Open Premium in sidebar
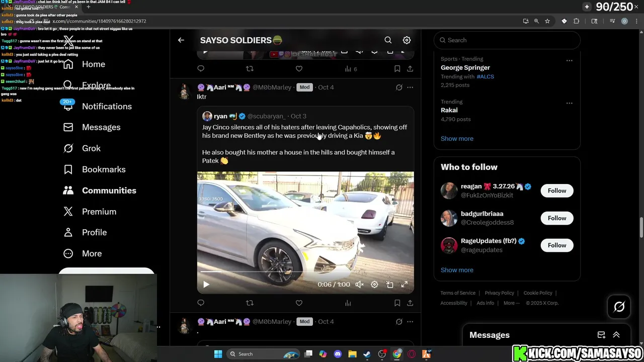The height and width of the screenshot is (362, 644). coord(90,212)
